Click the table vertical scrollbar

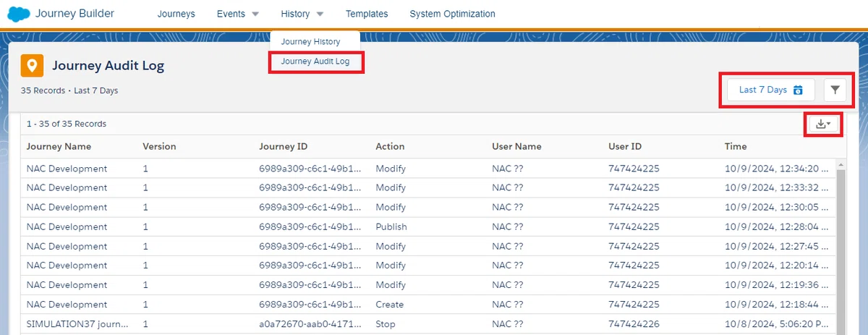coord(840,248)
